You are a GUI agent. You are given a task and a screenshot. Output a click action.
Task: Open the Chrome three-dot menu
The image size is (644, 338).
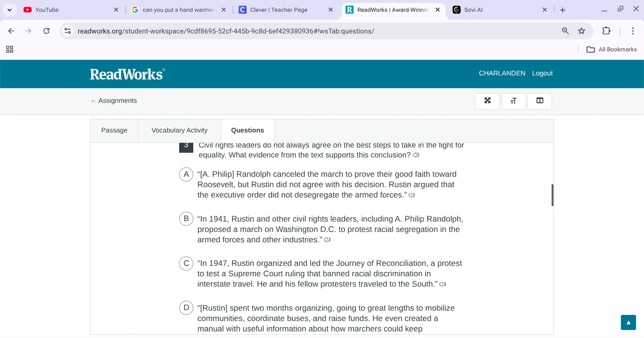(633, 31)
